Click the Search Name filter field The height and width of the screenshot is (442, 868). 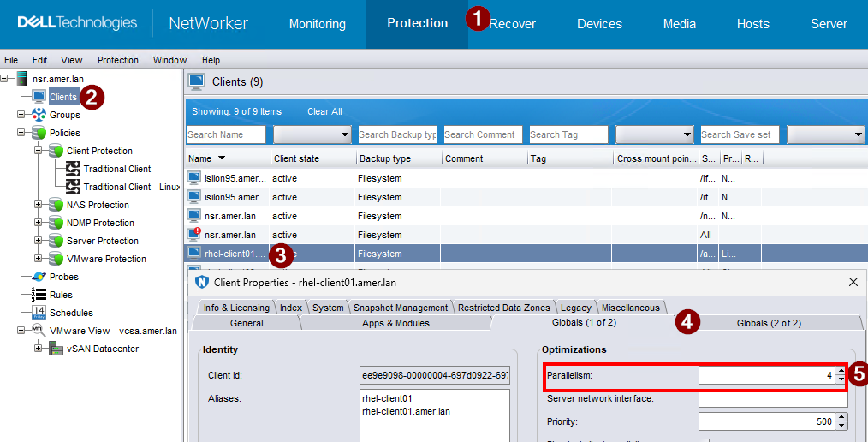tap(228, 134)
